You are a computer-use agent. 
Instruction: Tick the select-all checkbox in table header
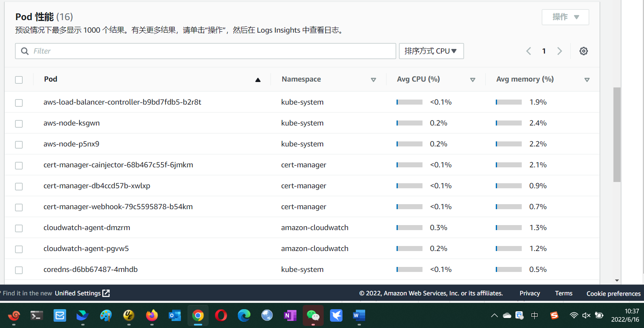point(19,79)
